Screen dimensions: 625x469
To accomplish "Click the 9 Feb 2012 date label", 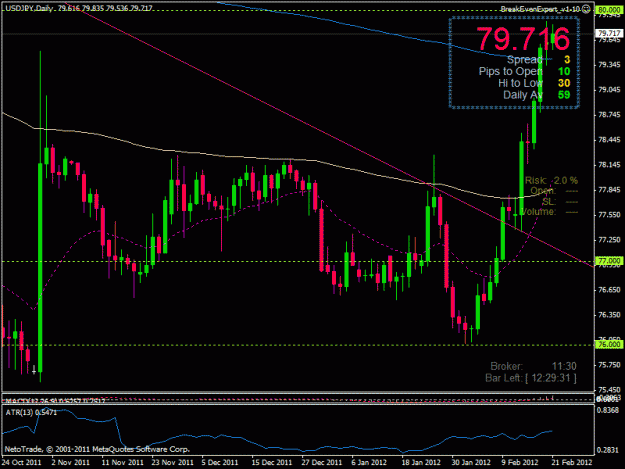I will (x=520, y=462).
